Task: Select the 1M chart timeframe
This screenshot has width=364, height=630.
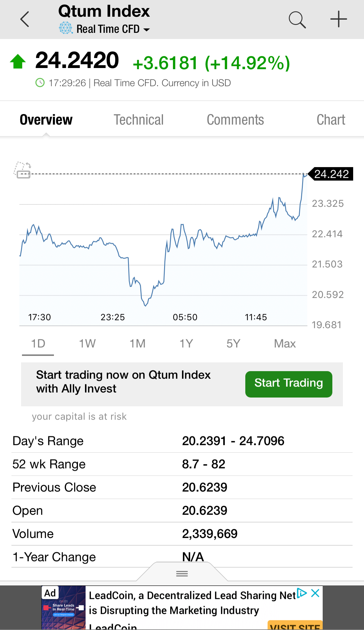Action: (x=137, y=344)
